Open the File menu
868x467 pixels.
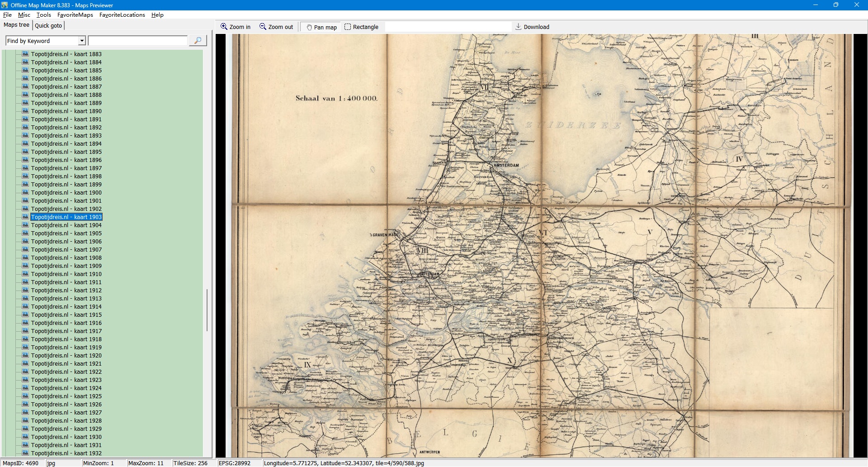point(7,15)
